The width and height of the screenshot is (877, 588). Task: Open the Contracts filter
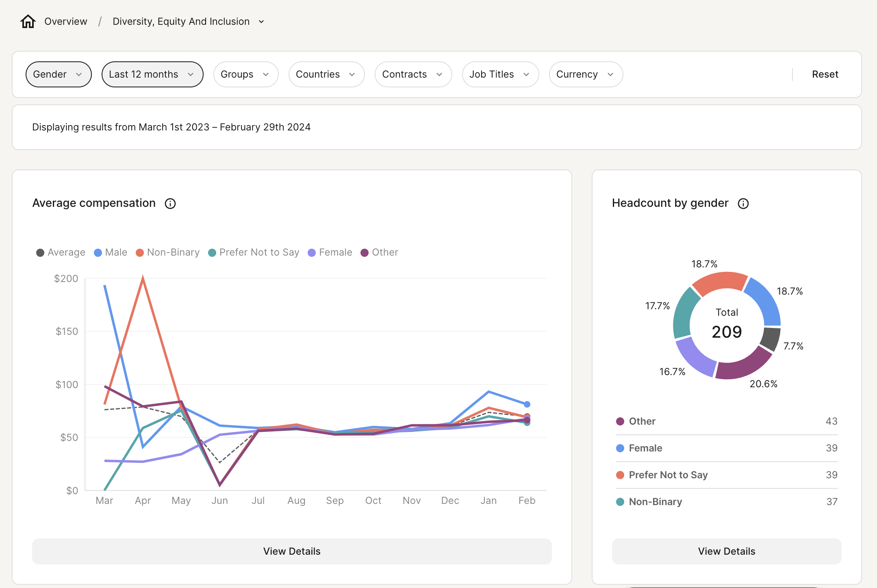(413, 74)
